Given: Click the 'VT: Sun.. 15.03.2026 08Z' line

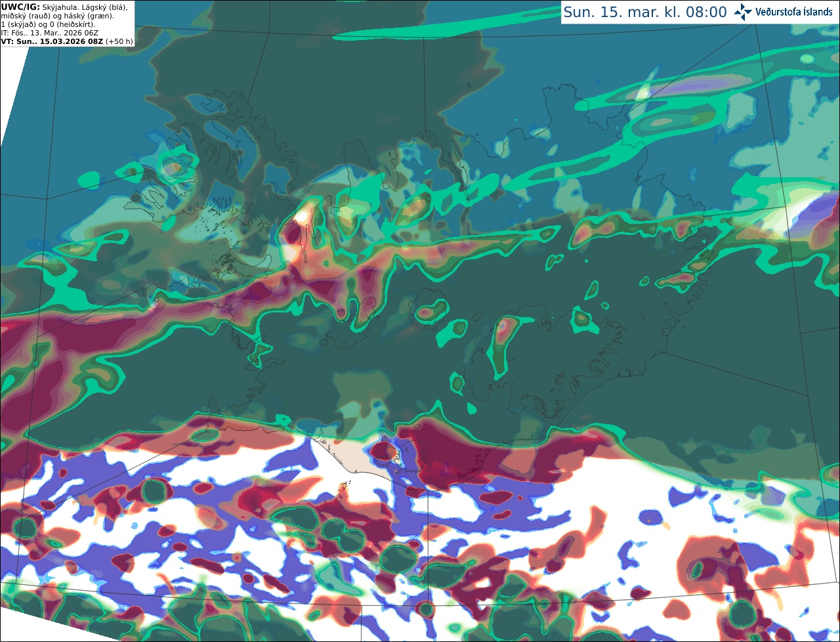Looking at the screenshot, I should click(x=52, y=41).
